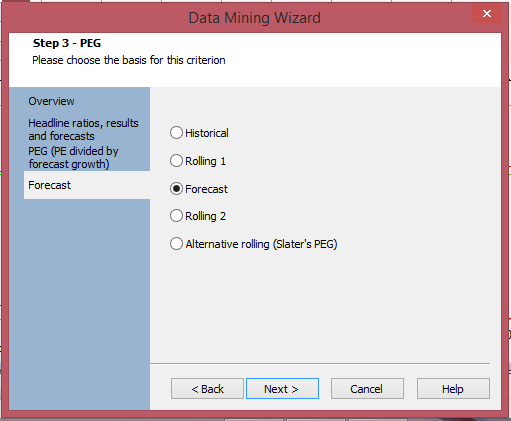
Task: Cancel the Data Mining Wizard
Action: 367,389
